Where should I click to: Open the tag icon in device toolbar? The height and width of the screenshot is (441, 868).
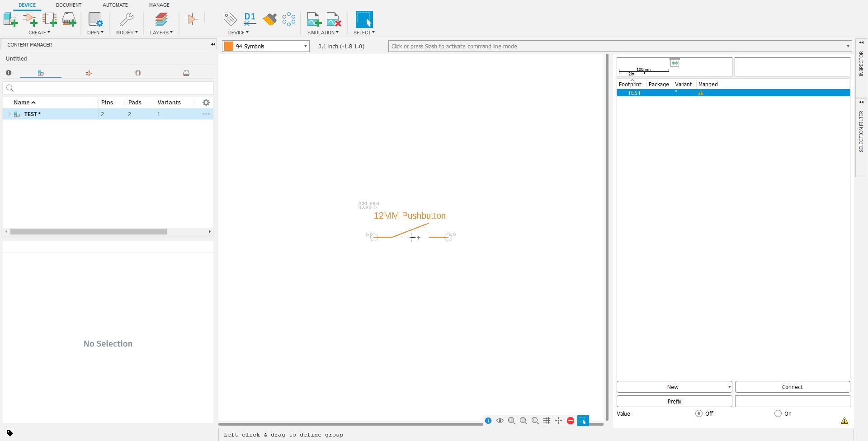[230, 19]
